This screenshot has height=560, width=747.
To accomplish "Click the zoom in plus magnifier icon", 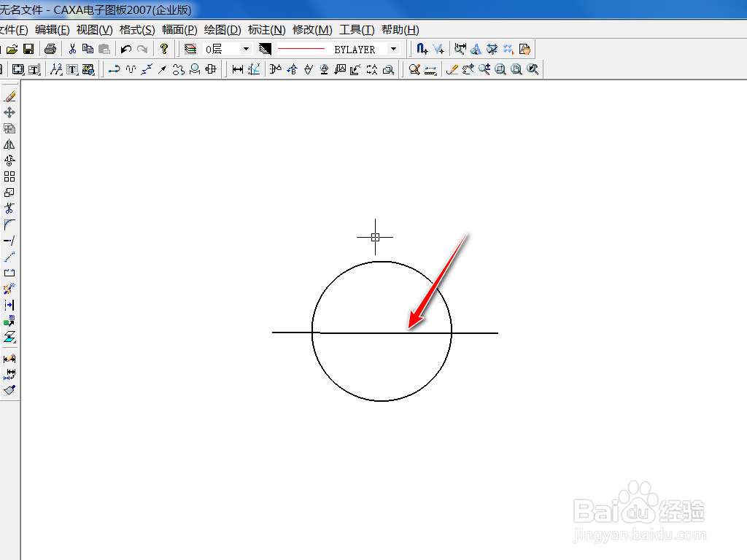I will pyautogui.click(x=484, y=69).
